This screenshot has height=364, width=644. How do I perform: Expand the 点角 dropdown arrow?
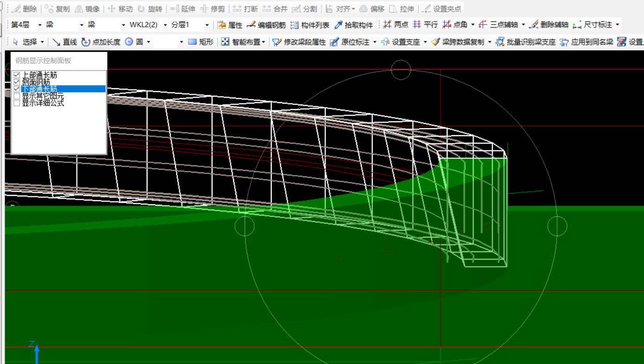point(473,25)
